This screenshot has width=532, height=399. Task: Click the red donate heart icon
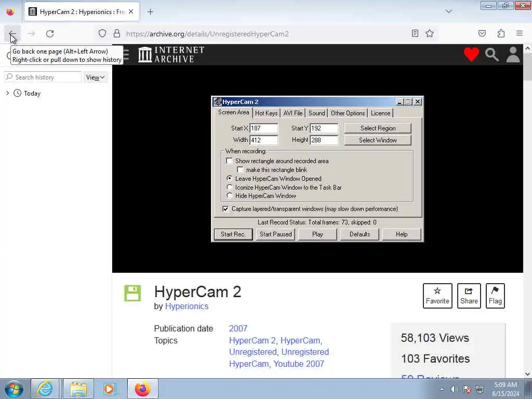pos(471,54)
